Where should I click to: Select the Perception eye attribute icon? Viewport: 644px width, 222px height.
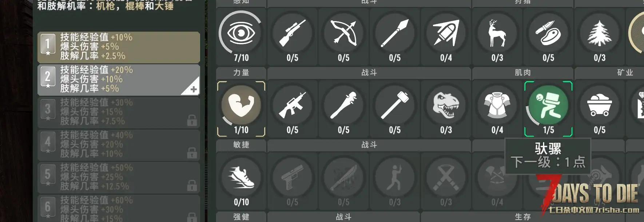[241, 33]
